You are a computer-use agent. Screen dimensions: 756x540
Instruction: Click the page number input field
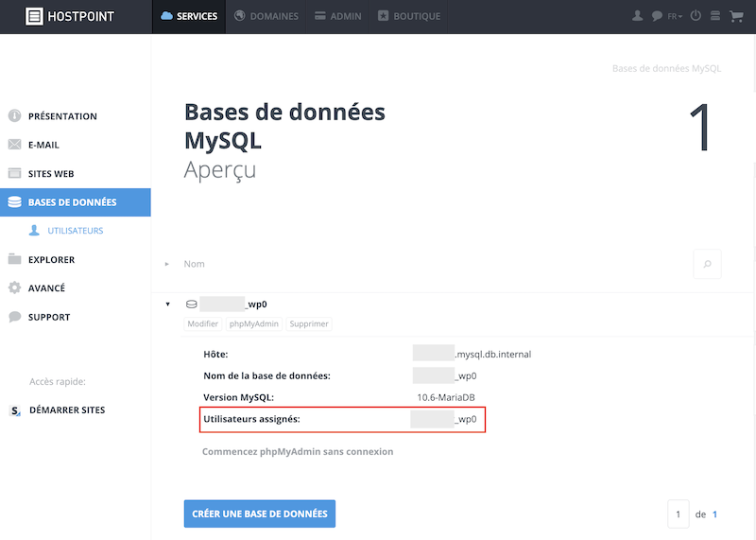678,514
